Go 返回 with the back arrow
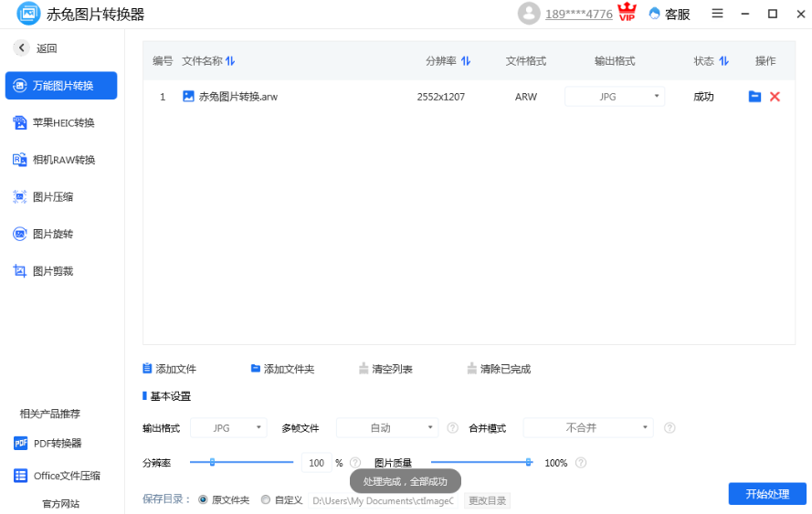This screenshot has height=514, width=812. pyautogui.click(x=21, y=48)
